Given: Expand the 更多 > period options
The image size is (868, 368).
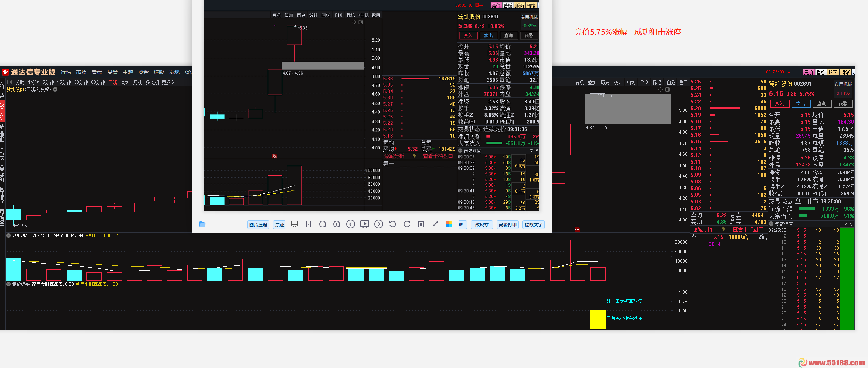Looking at the screenshot, I should pyautogui.click(x=168, y=83).
